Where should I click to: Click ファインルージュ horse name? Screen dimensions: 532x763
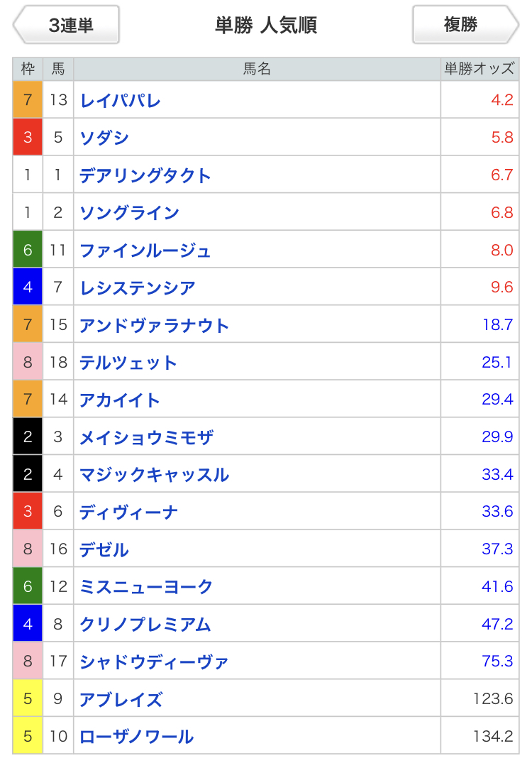click(145, 251)
